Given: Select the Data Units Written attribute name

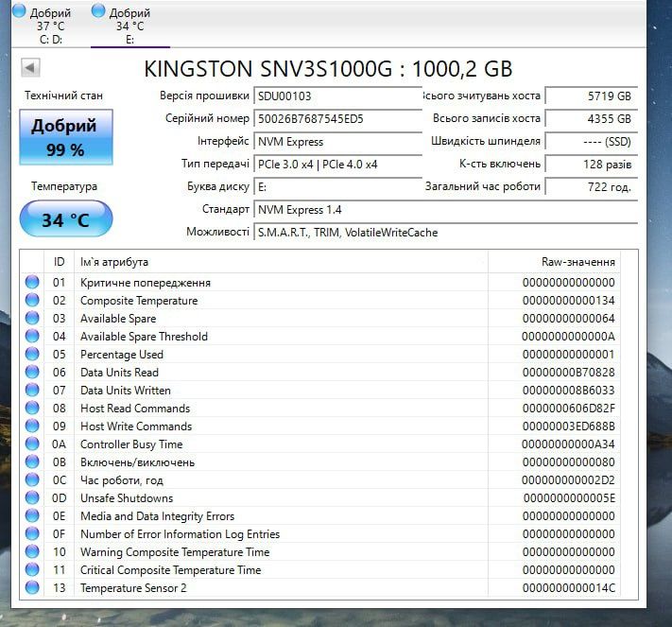Looking at the screenshot, I should [126, 391].
